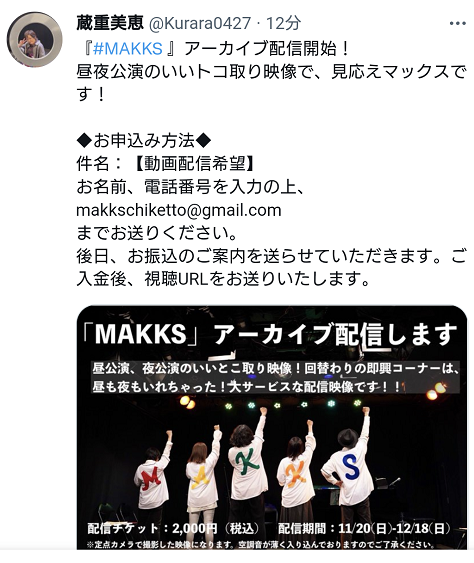Open the #MAKKS hashtag link
Image resolution: width=474 pixels, height=563 pixels.
tap(127, 48)
